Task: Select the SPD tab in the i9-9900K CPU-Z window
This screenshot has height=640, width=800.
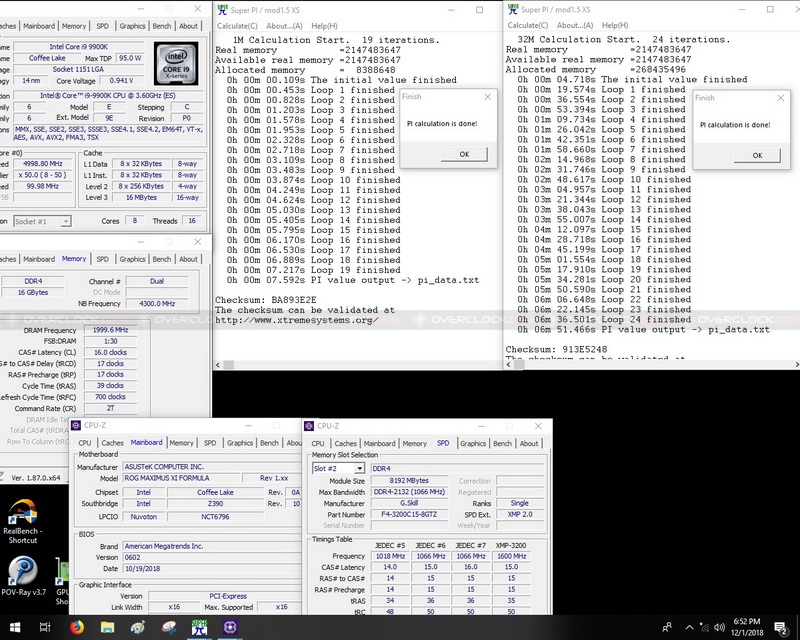Action: (103, 26)
